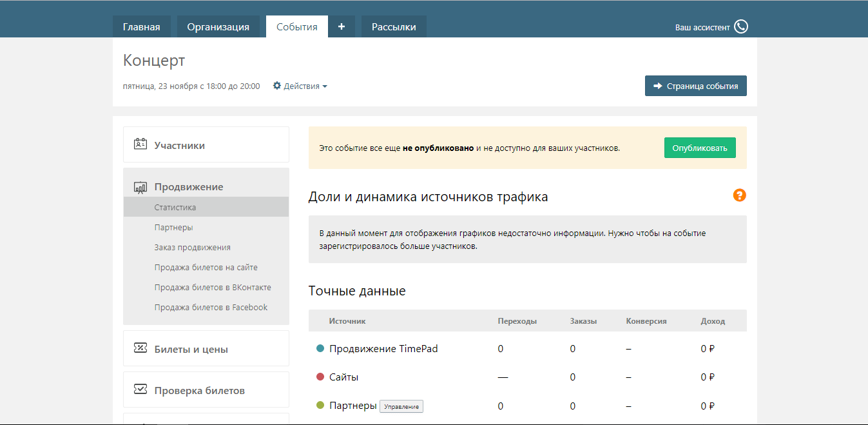This screenshot has height=425, width=868.
Task: Switch to the Организация tab
Action: pyautogui.click(x=218, y=27)
